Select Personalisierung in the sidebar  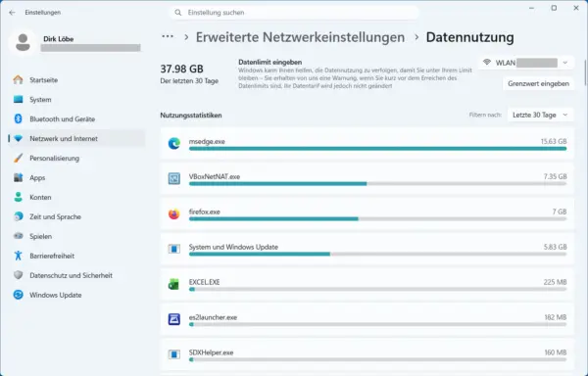click(x=76, y=158)
